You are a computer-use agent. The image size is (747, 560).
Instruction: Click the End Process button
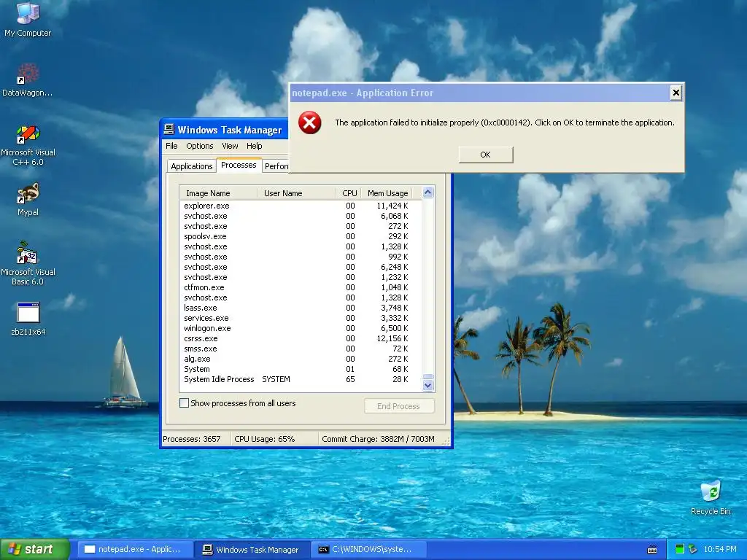[399, 406]
